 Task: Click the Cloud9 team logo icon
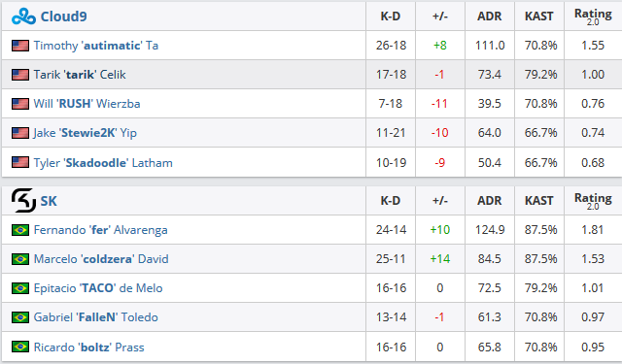coord(23,17)
